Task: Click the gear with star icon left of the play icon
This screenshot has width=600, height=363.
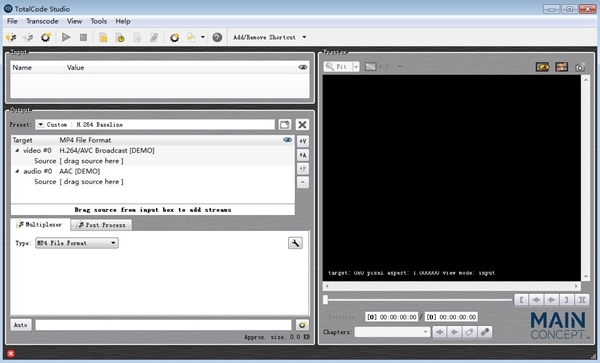Action: (46, 37)
